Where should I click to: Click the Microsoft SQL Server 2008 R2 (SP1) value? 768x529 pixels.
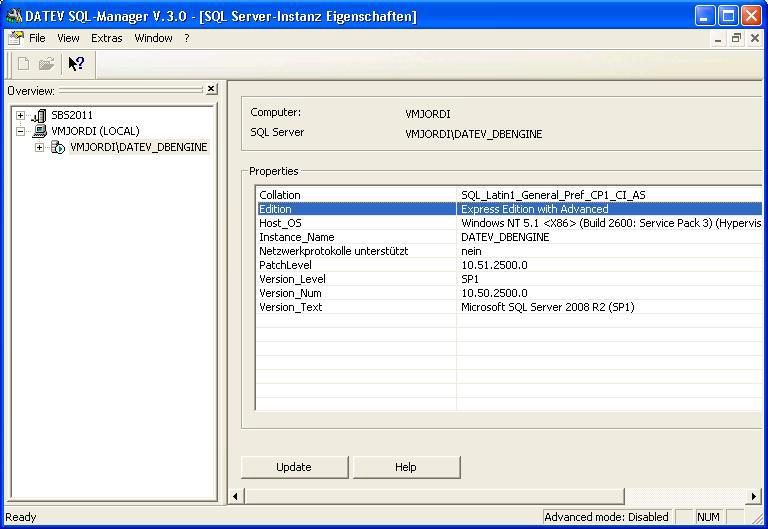point(548,307)
